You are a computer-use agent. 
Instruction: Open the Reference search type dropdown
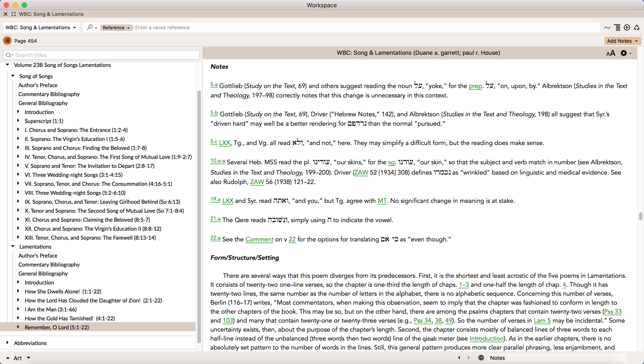point(116,28)
